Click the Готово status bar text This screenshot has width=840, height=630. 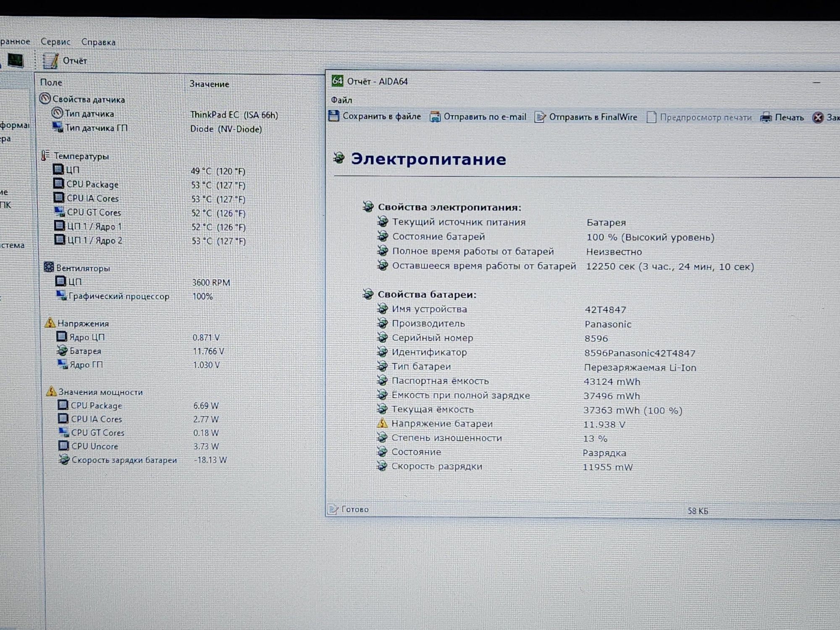pos(355,509)
